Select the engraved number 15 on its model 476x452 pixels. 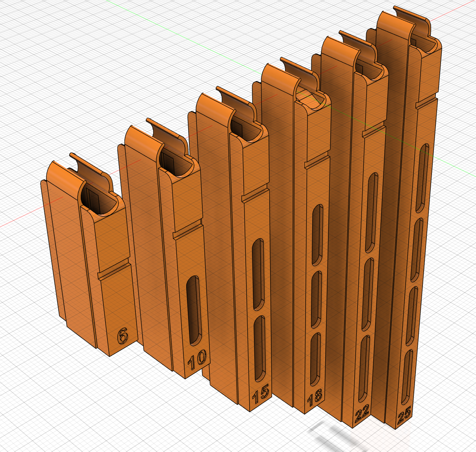coord(261,394)
